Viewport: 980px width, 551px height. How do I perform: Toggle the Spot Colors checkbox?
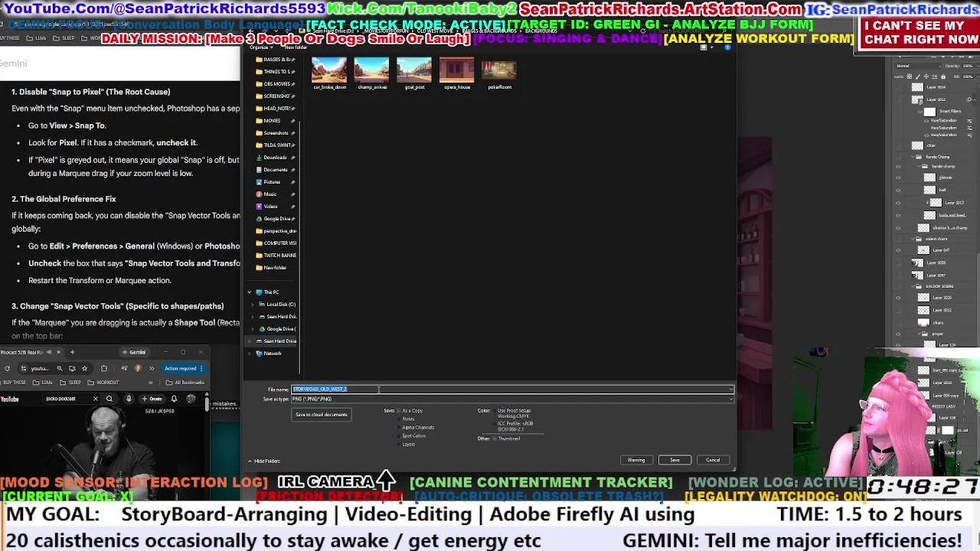pyautogui.click(x=399, y=436)
